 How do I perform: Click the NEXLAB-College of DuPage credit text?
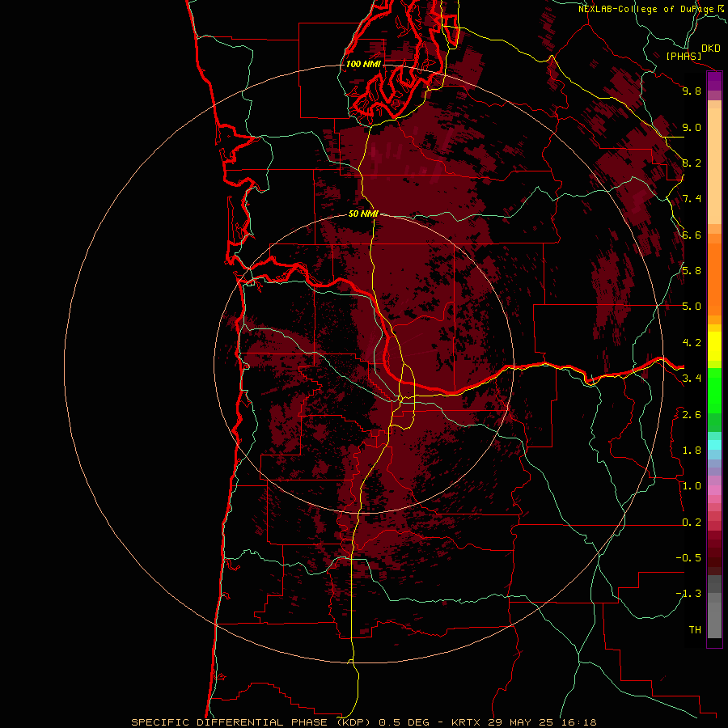pos(645,9)
